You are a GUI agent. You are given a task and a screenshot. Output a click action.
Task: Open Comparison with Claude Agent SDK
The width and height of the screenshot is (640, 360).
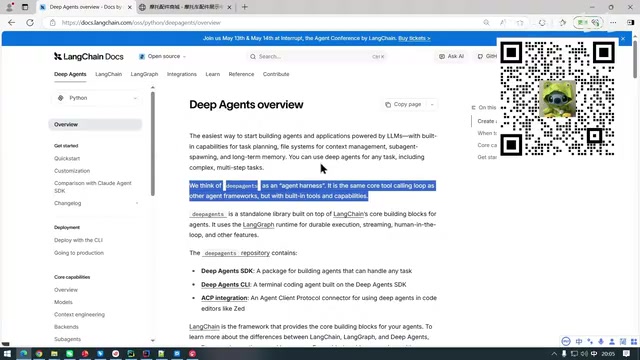(x=93, y=187)
